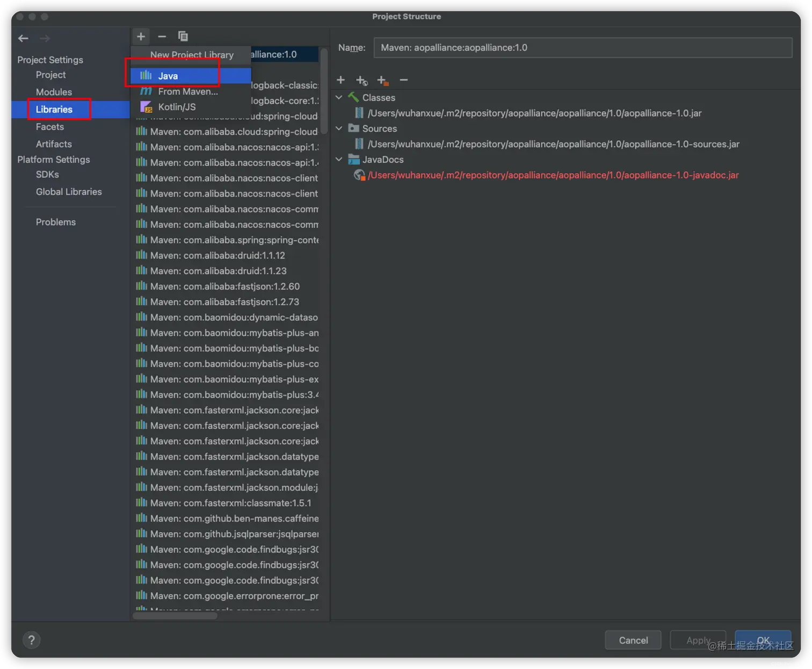Click the icon beside com.alibaba:druid:1.1.23
Image resolution: width=812 pixels, height=669 pixels.
tap(141, 270)
